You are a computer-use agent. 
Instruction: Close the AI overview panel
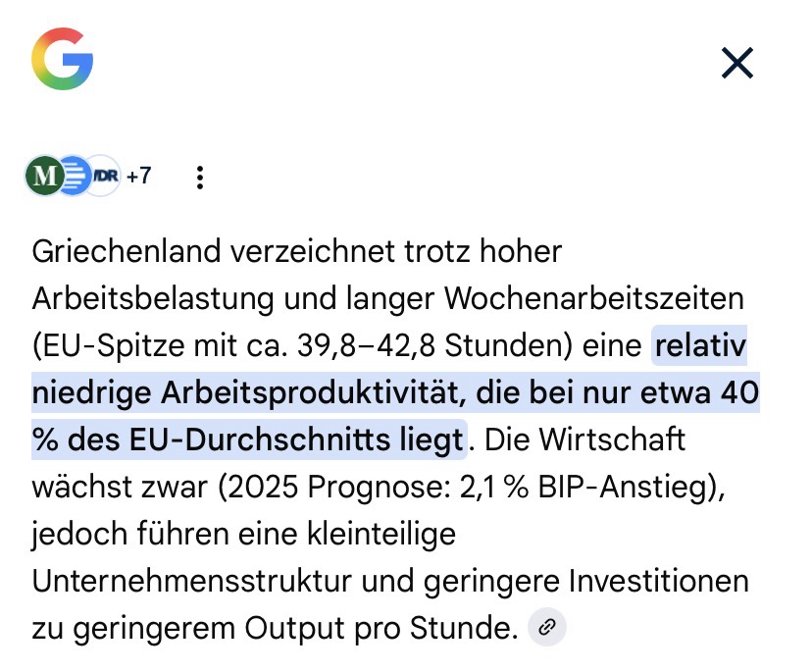pos(736,64)
